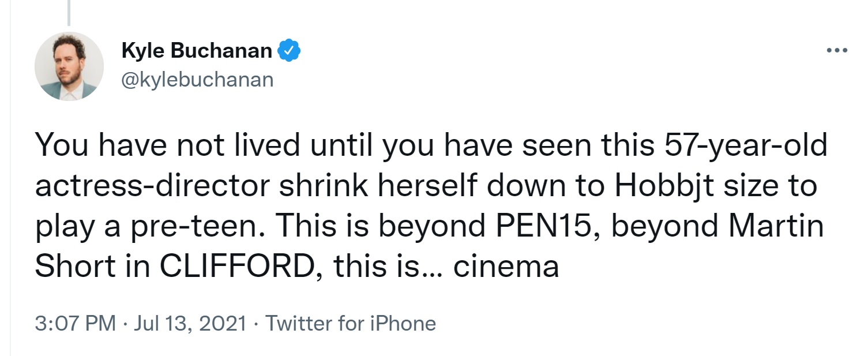Click the blue verified checkmark badge
Image resolution: width=868 pixels, height=356 pixels.
(288, 51)
